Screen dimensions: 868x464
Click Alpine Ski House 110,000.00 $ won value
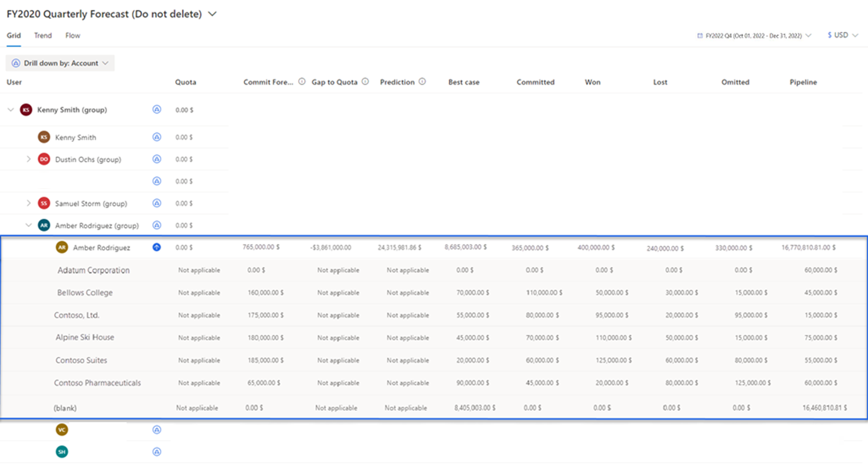(x=614, y=338)
